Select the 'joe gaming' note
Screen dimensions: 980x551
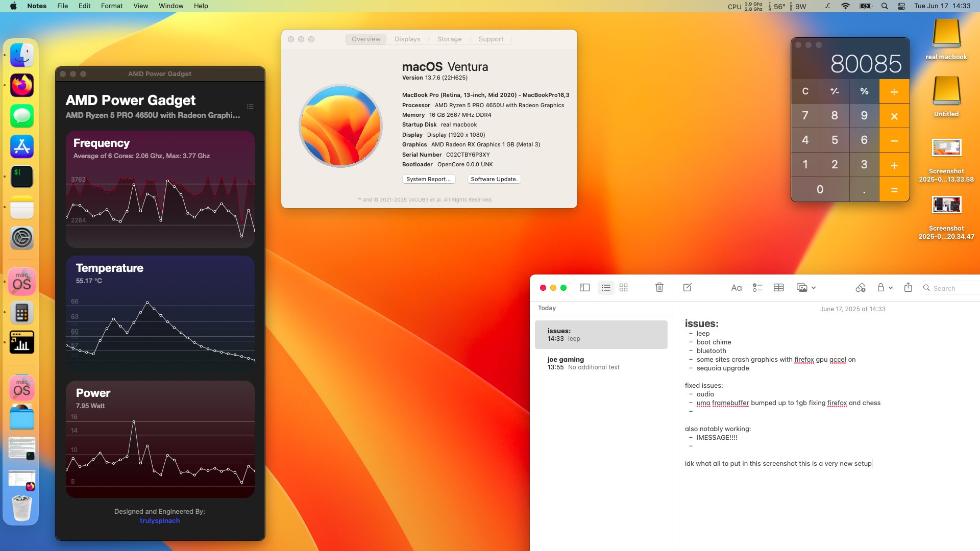click(x=601, y=363)
